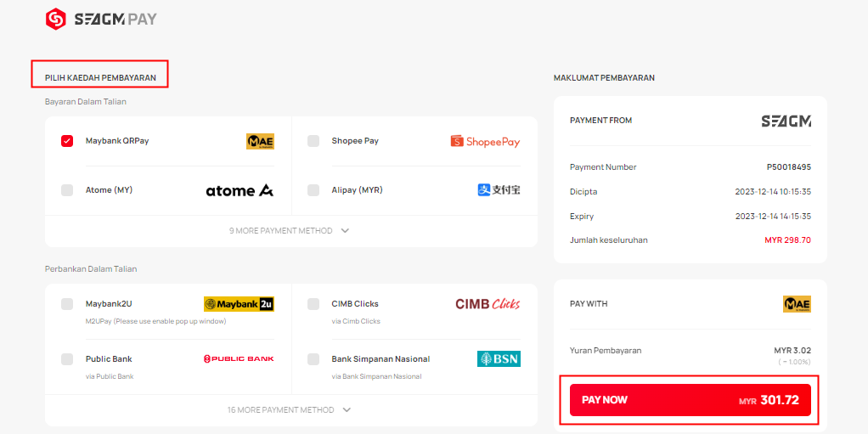Check the Bank Simpanan Nasional checkbox
The width and height of the screenshot is (868, 434).
[x=313, y=359]
